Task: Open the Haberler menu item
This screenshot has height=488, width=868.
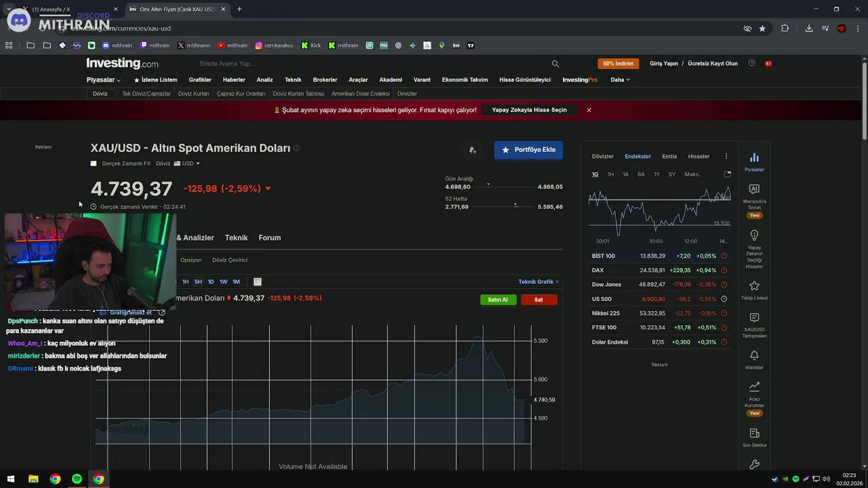Action: click(x=234, y=80)
